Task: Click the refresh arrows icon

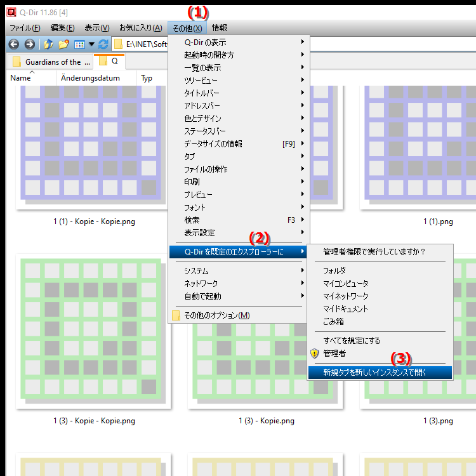Action: point(103,44)
